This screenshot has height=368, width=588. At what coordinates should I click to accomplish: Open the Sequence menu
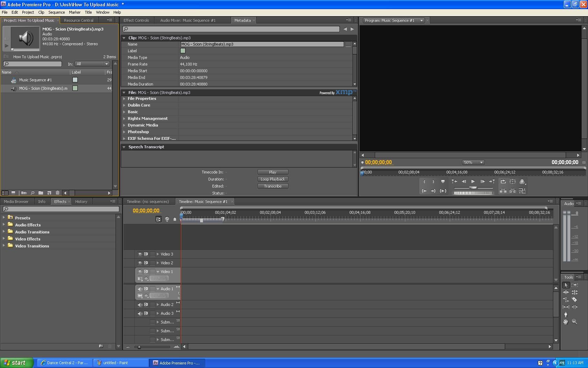click(56, 12)
